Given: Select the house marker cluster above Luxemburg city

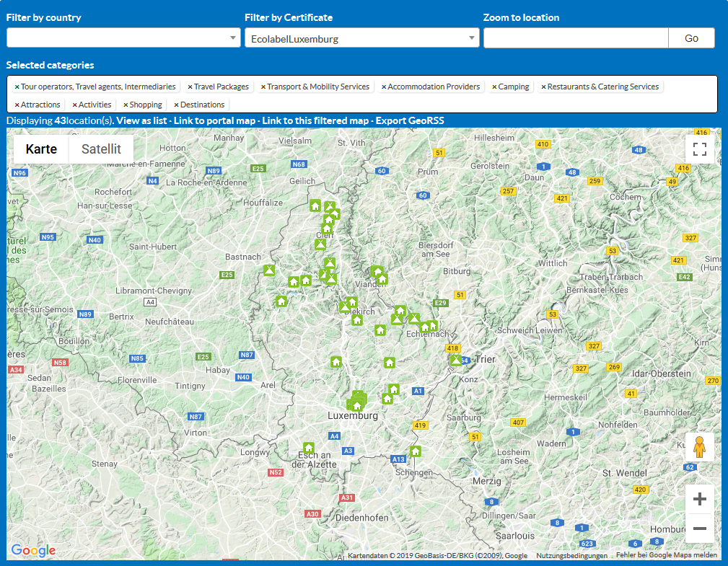Looking at the screenshot, I should (x=357, y=406).
